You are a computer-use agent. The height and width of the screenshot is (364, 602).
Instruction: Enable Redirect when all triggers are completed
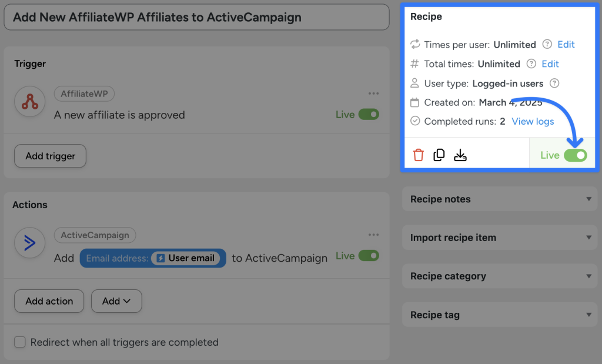pyautogui.click(x=20, y=342)
